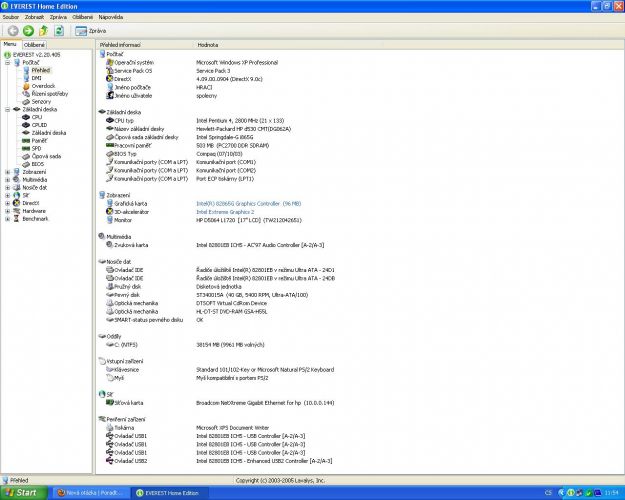625x500 pixels.
Task: Switch to the Menu sidebar tab
Action: [x=10, y=44]
